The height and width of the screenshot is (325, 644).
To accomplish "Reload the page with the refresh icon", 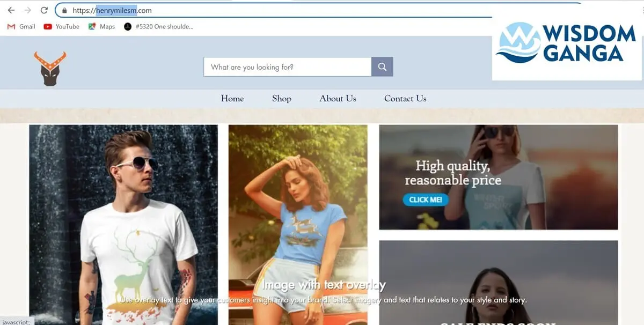I will [x=44, y=10].
